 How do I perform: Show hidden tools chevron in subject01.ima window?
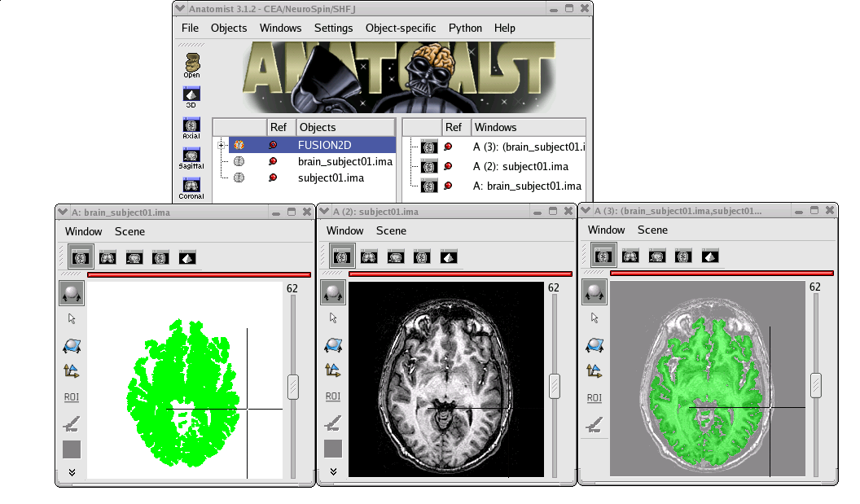pos(333,472)
